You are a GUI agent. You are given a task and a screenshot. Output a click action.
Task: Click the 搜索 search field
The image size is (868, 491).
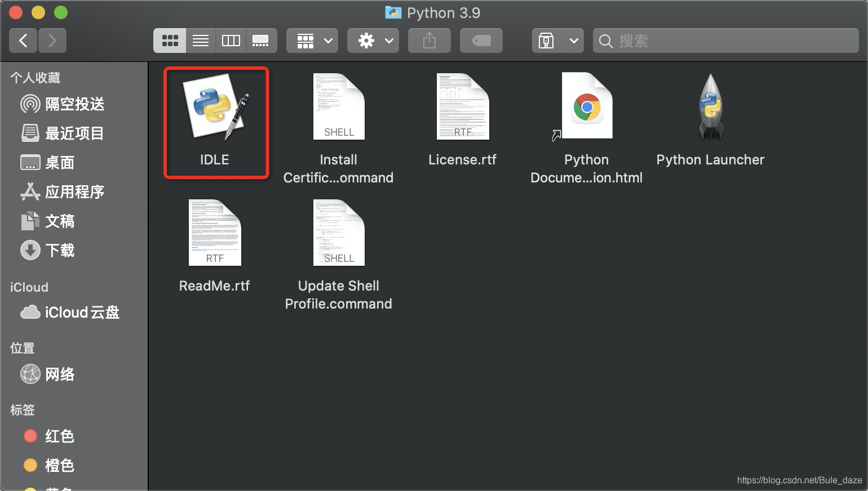pyautogui.click(x=726, y=41)
